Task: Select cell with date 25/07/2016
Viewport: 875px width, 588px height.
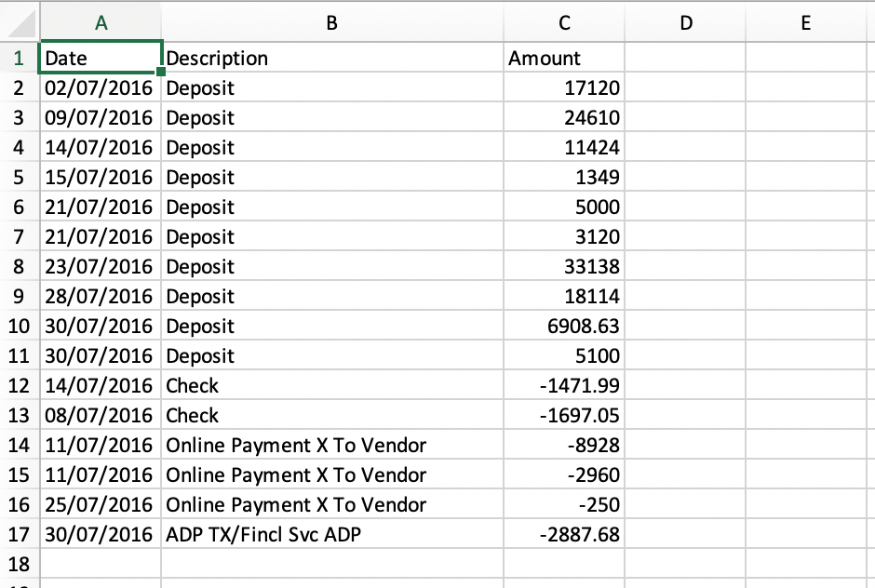Action: [101, 504]
